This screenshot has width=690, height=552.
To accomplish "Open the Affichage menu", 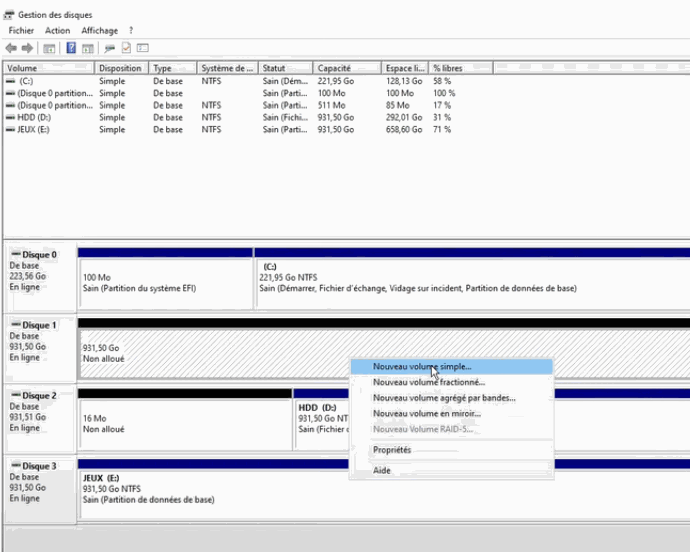I will point(99,31).
